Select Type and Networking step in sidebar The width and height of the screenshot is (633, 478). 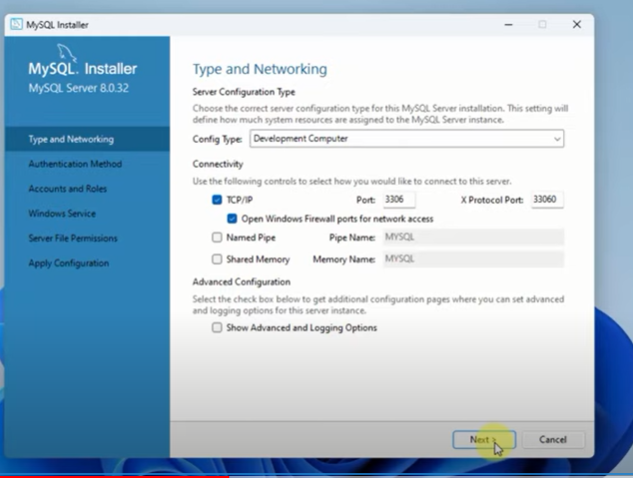click(x=87, y=139)
